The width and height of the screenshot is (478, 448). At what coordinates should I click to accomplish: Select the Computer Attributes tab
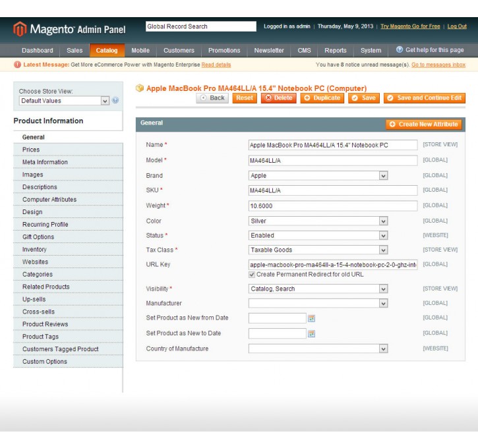click(x=68, y=200)
